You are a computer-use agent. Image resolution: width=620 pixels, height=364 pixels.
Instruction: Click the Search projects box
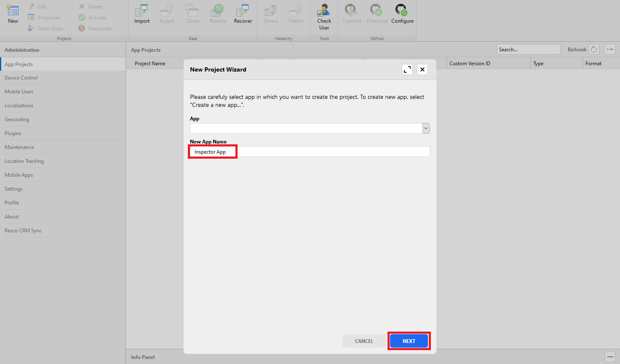click(x=528, y=50)
